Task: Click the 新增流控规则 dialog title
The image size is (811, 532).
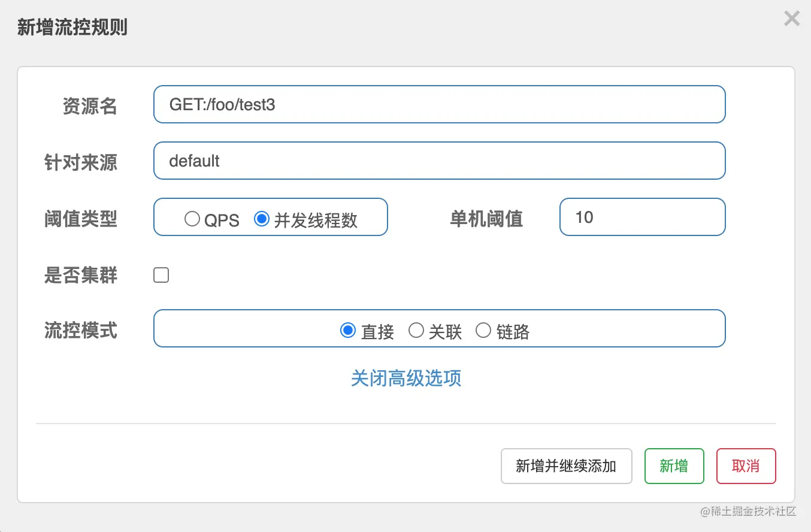Action: click(x=72, y=28)
